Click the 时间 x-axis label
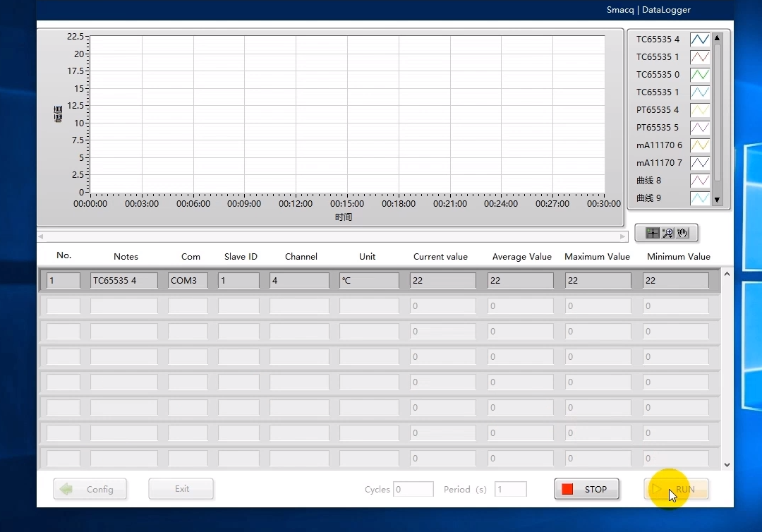This screenshot has height=532, width=762. click(x=343, y=217)
